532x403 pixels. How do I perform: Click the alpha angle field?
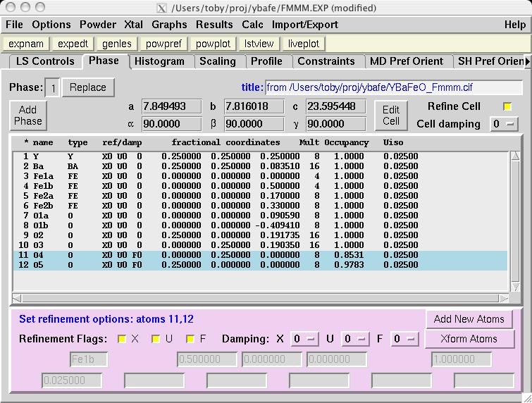172,124
